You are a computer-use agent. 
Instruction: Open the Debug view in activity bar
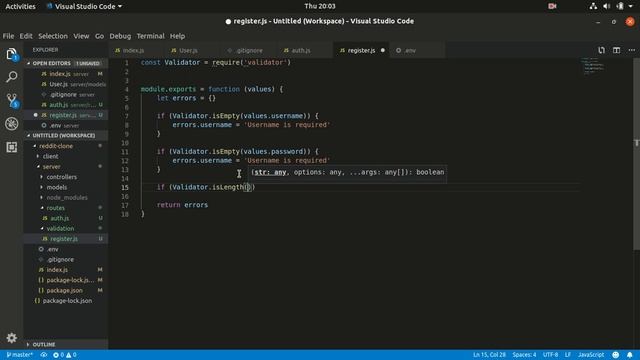pos(11,124)
